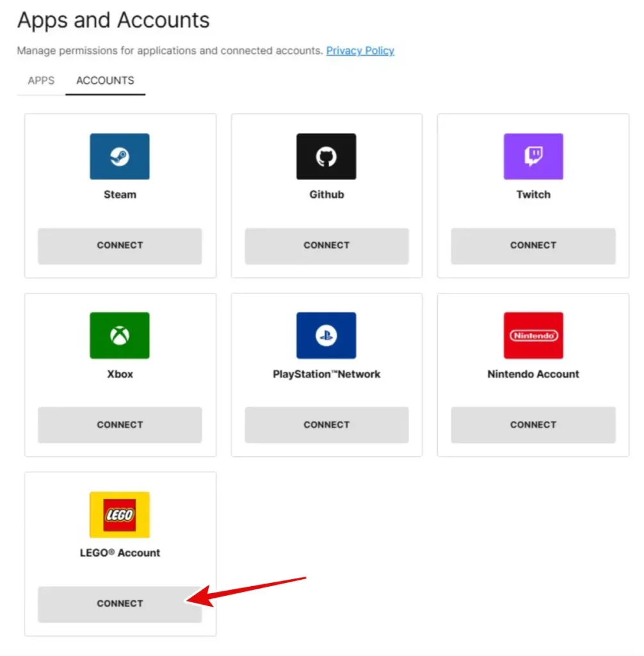Click the Steam label text
Image resolution: width=644 pixels, height=656 pixels.
click(x=120, y=195)
